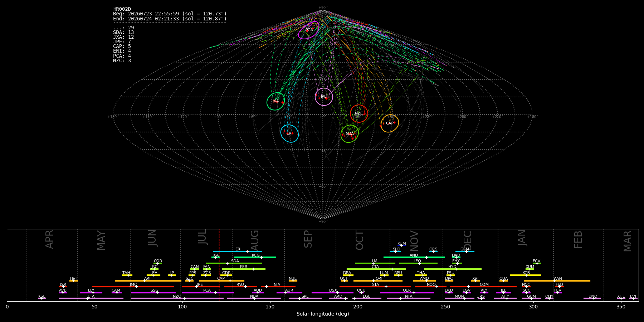Click the PCA radiant circle
This screenshot has height=322, width=644.
pyautogui.click(x=309, y=30)
